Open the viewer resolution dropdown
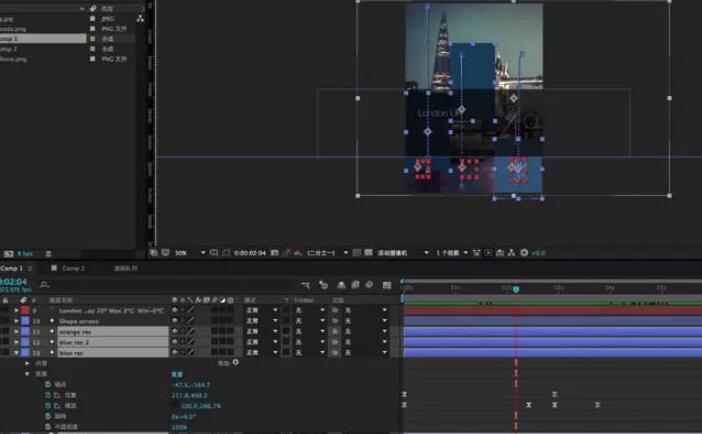Screen dimensions: 702x434 pyautogui.click(x=327, y=253)
